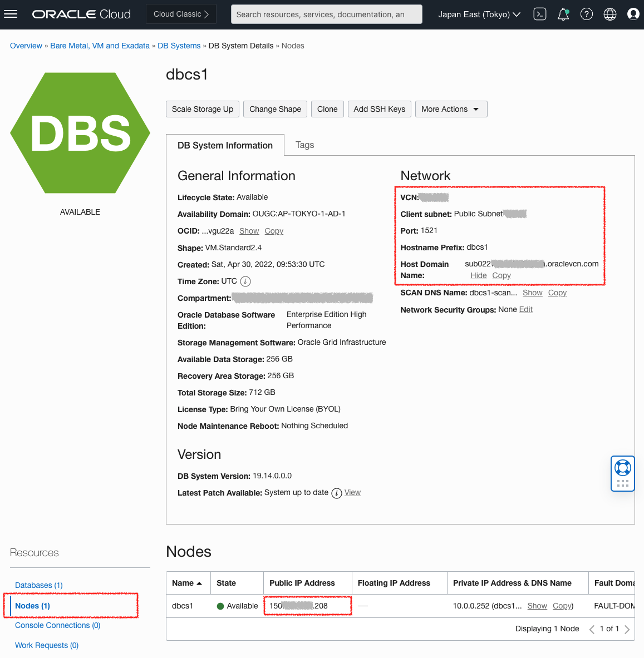
Task: Click the Oracle Cloud logo
Action: (81, 14)
